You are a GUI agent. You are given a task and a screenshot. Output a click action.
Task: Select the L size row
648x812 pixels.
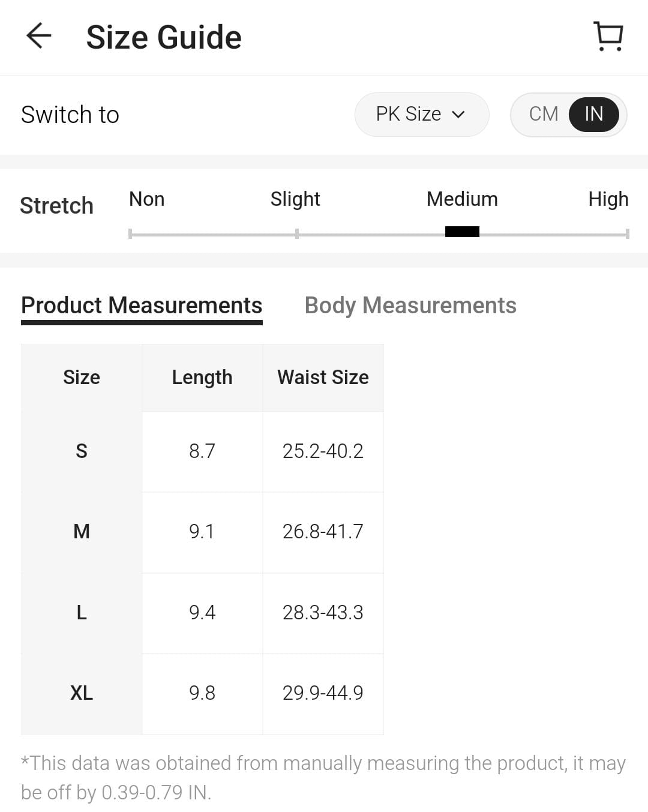(x=82, y=612)
